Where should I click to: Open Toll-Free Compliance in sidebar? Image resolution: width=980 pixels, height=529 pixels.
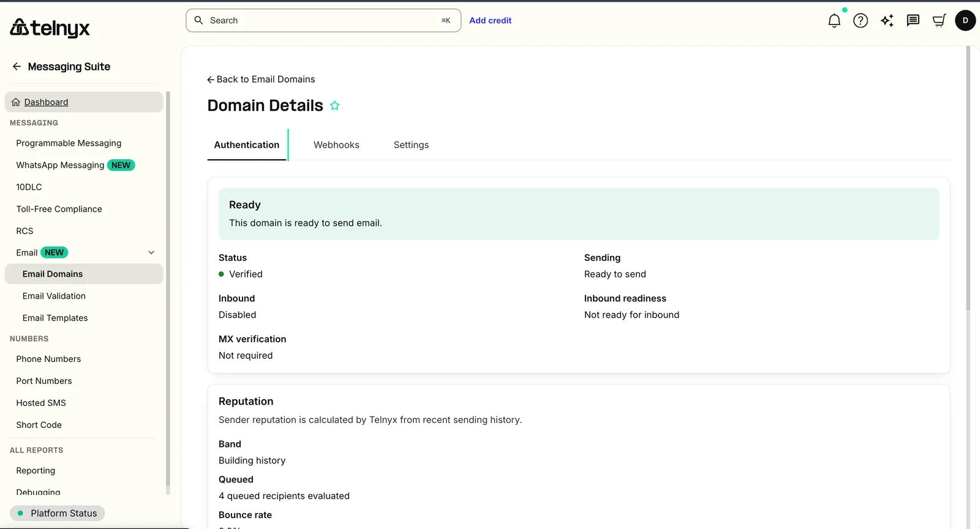pyautogui.click(x=59, y=209)
